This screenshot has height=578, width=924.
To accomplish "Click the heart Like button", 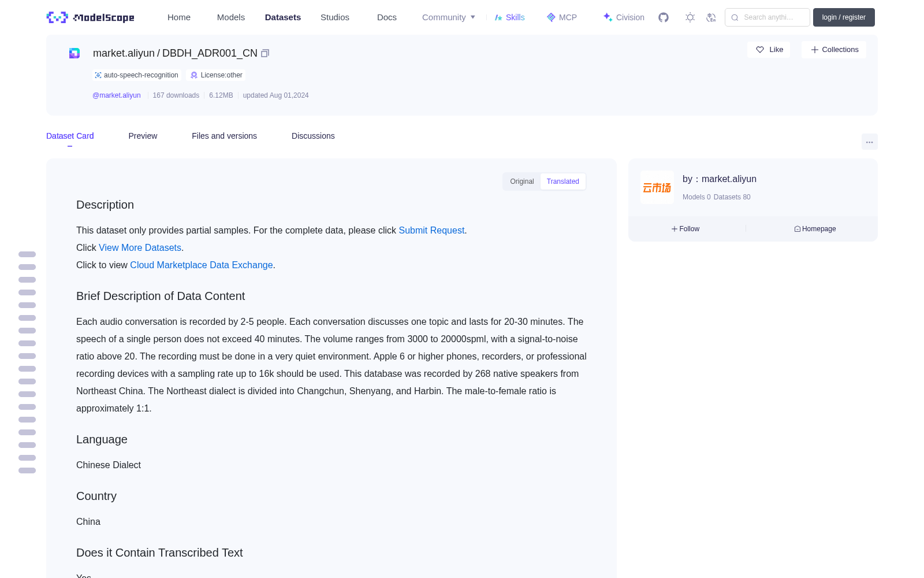I will click(x=769, y=50).
